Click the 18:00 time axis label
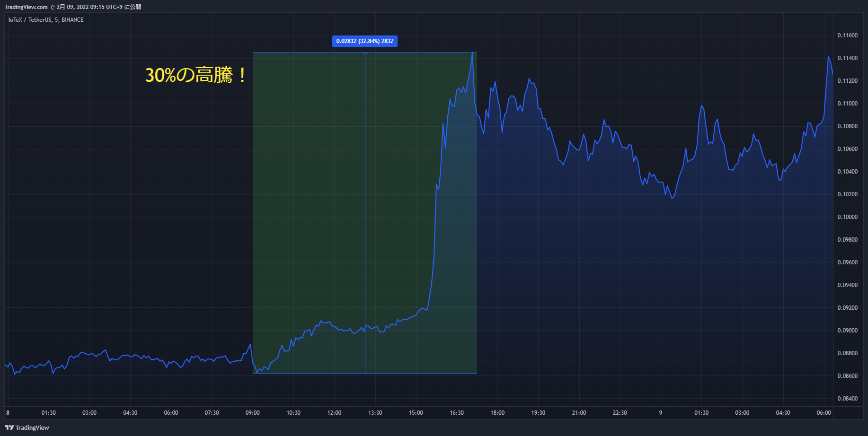 (x=497, y=413)
